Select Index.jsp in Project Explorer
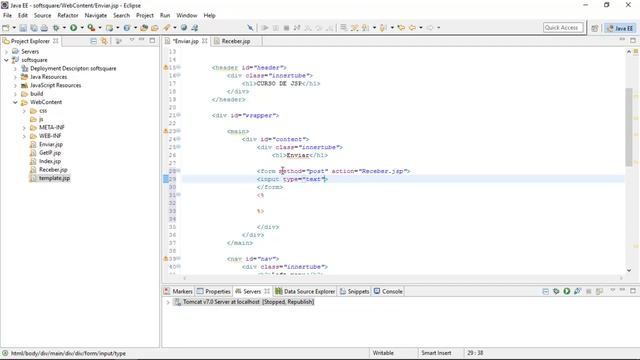 tap(50, 161)
